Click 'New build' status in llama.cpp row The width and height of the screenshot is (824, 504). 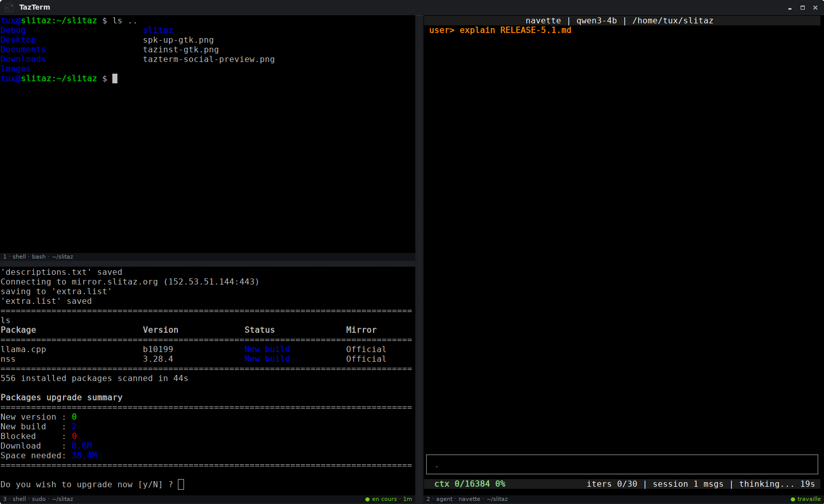pos(267,350)
